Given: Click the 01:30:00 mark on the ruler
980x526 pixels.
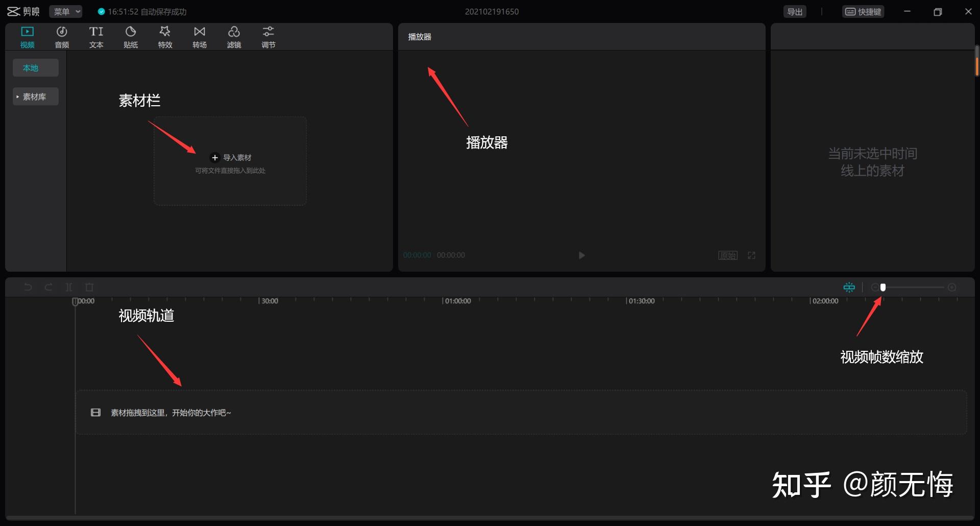Looking at the screenshot, I should point(641,301).
